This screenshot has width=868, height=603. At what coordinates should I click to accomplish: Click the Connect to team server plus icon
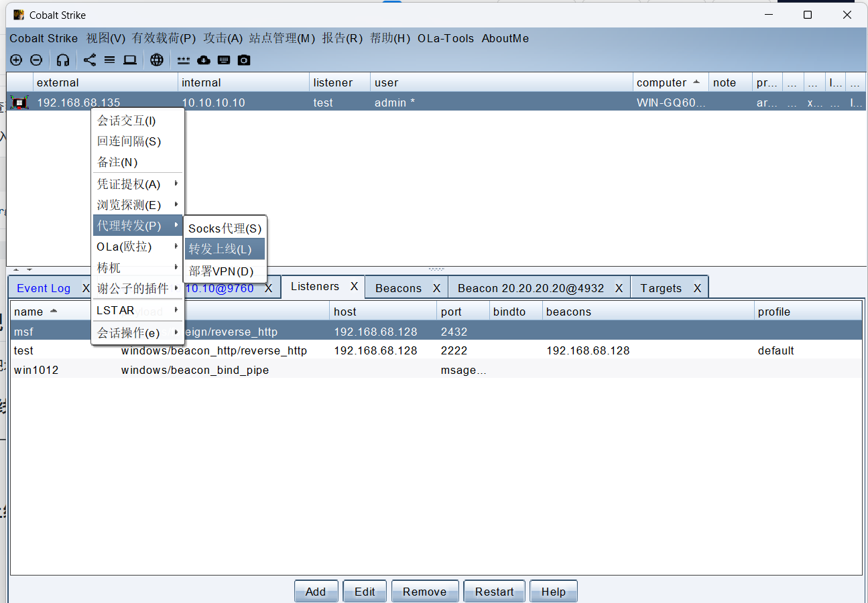(16, 60)
